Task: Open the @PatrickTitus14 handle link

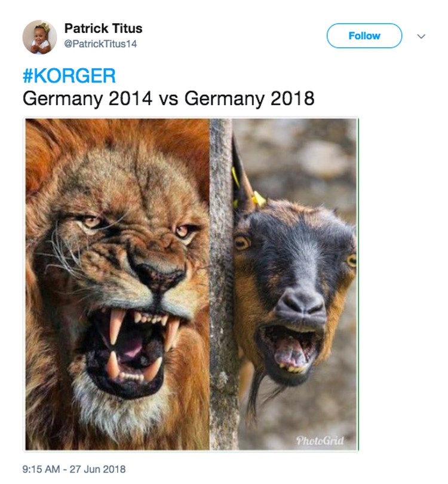Action: (x=100, y=44)
